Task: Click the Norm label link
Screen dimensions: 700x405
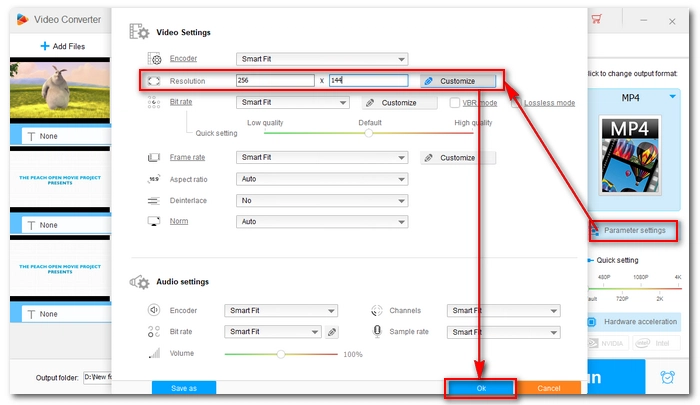Action: [x=179, y=221]
